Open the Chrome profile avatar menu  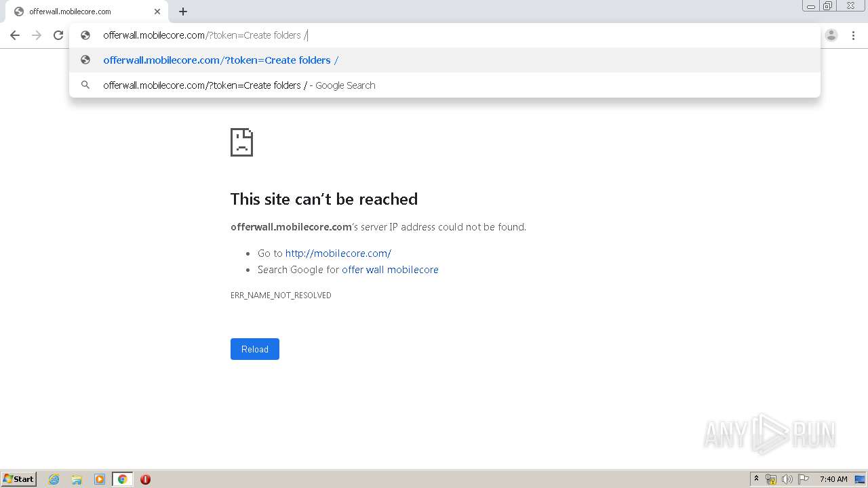pos(831,35)
